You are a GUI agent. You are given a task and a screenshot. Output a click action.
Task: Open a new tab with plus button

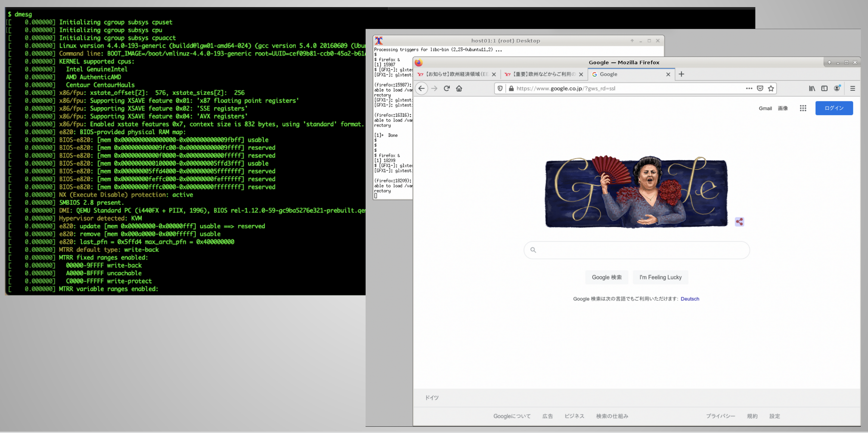(x=681, y=74)
